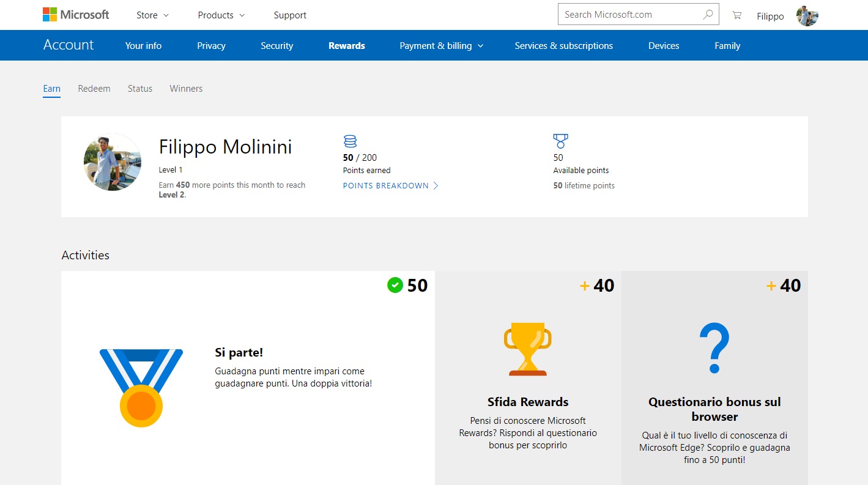Click the Account heading link
This screenshot has height=485, width=868.
click(69, 45)
